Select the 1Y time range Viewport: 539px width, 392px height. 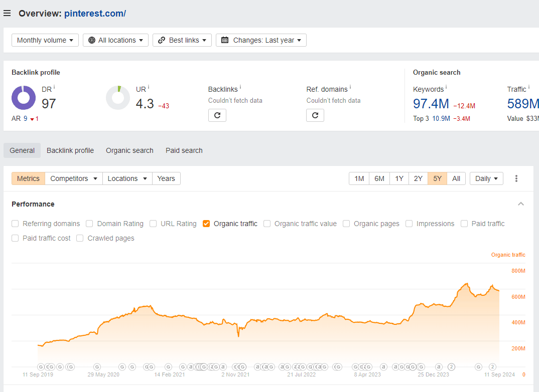pos(399,178)
